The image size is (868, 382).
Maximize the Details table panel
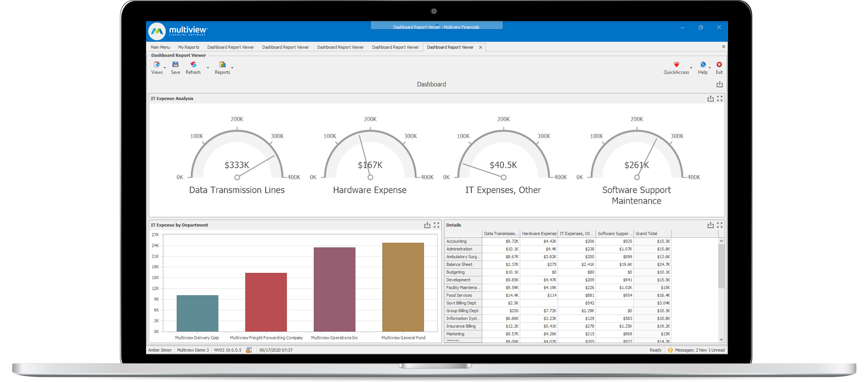pos(720,225)
